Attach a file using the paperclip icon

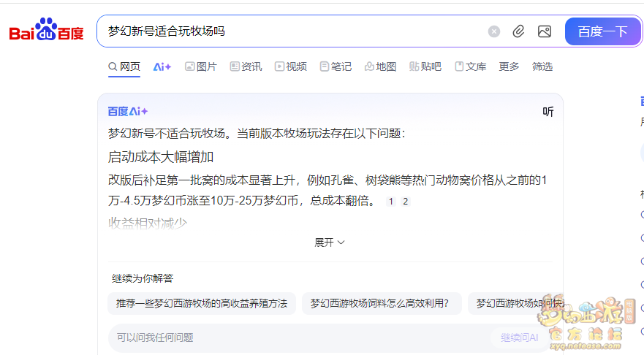(519, 31)
